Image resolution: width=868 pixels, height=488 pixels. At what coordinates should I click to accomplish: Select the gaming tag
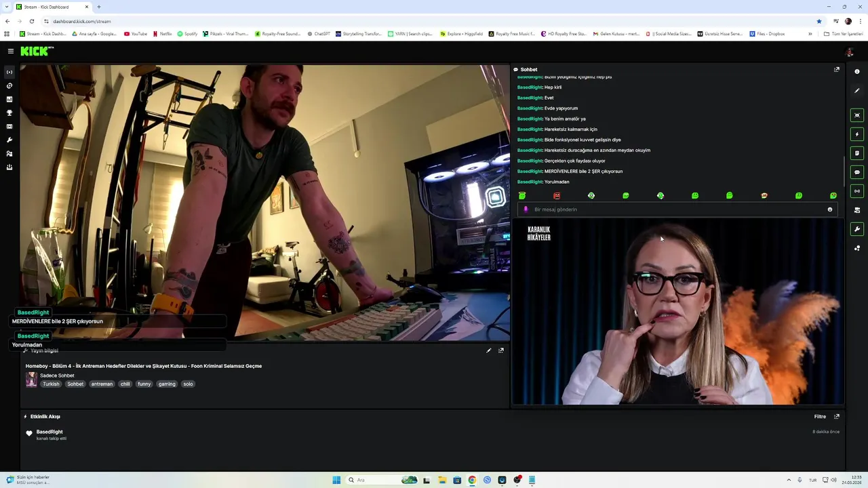click(167, 384)
